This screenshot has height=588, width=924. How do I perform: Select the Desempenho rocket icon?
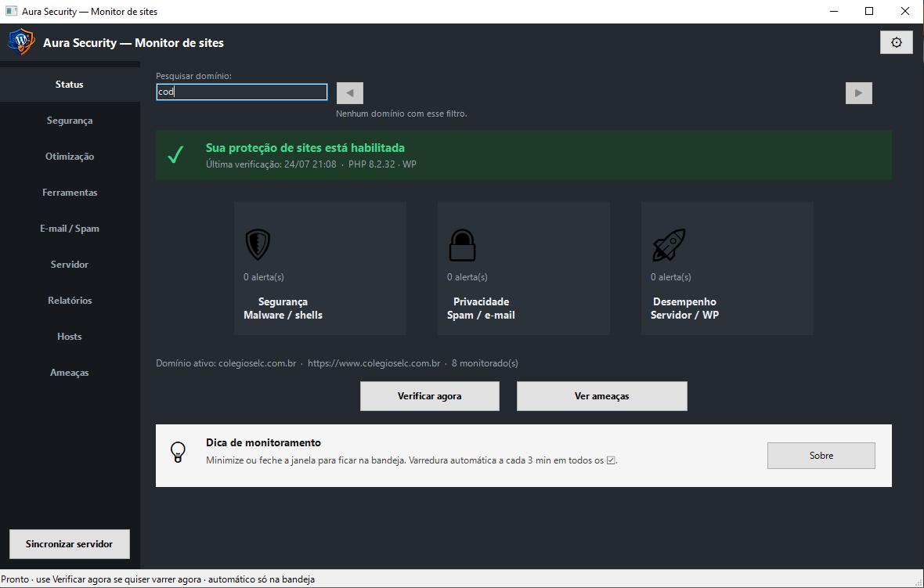(x=669, y=244)
